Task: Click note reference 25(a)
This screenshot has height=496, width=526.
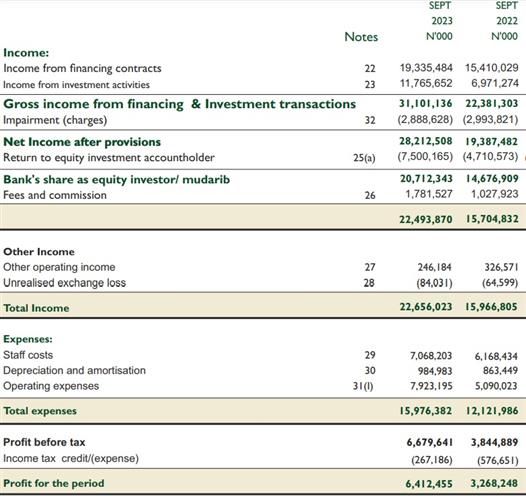Action: point(364,157)
